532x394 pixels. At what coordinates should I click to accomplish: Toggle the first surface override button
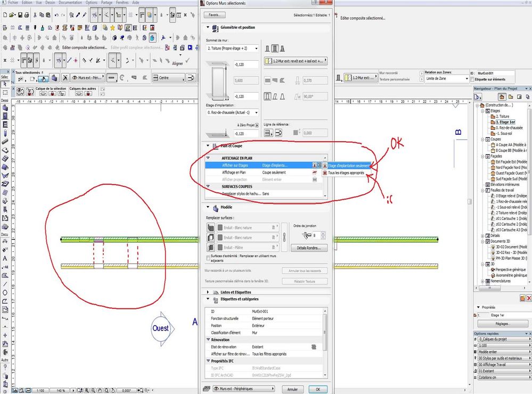coord(211,228)
